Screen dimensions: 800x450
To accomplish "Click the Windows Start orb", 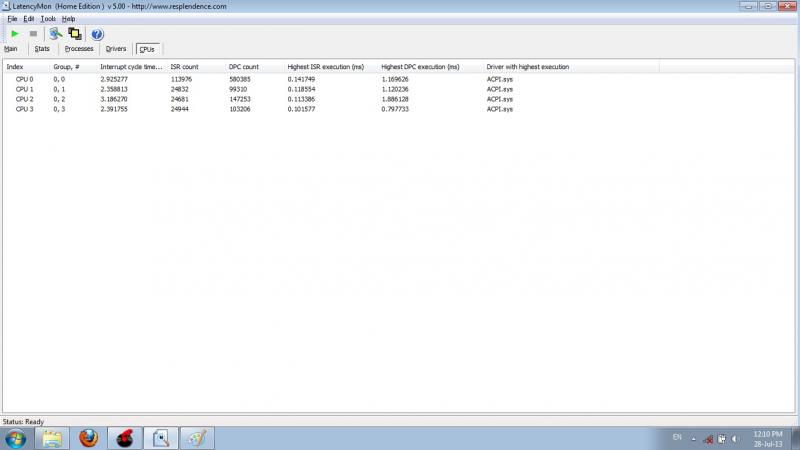I will pyautogui.click(x=14, y=438).
